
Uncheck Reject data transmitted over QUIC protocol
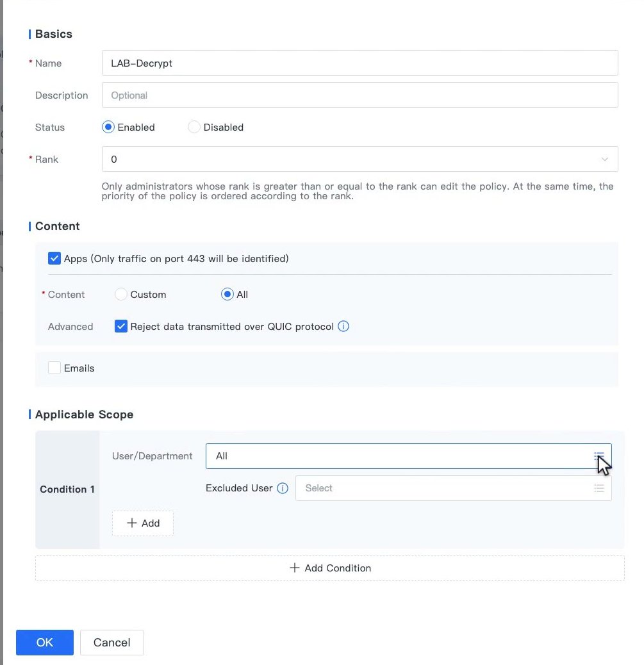coord(121,326)
